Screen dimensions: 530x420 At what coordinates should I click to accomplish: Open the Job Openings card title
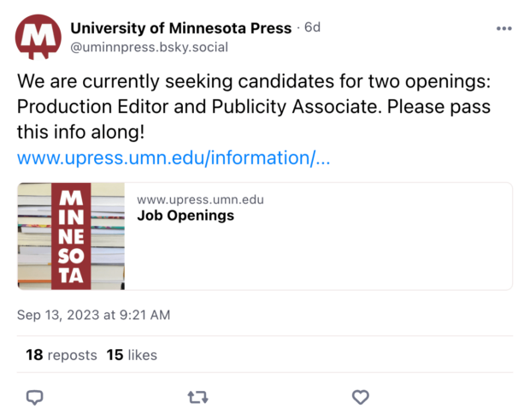pos(185,216)
